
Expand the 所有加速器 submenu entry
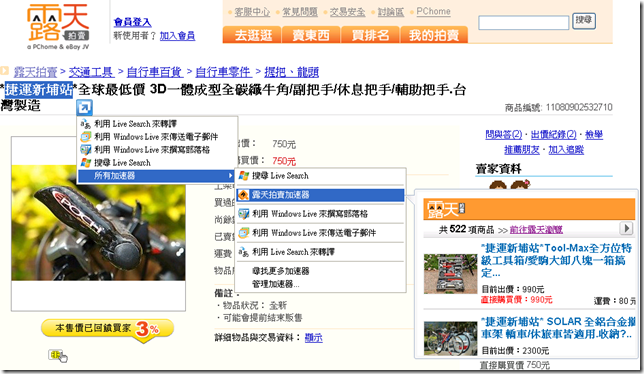coord(156,176)
